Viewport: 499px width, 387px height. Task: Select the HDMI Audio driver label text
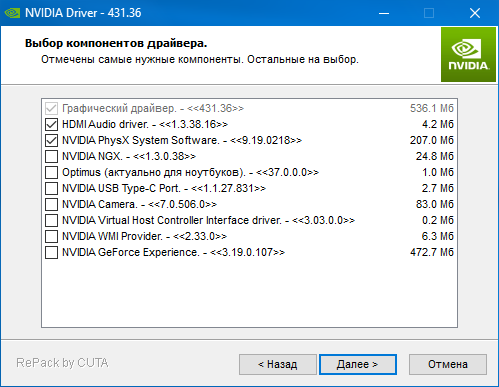[145, 124]
